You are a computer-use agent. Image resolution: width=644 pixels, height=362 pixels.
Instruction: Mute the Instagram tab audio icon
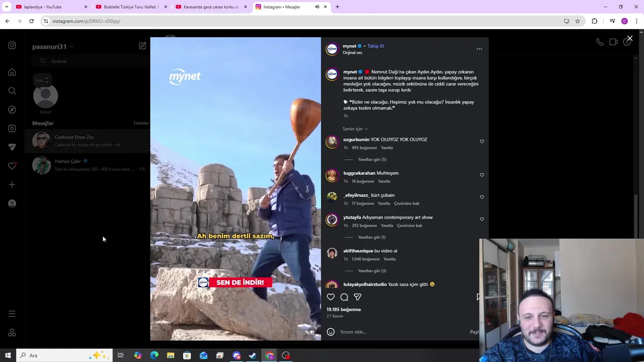(x=317, y=7)
